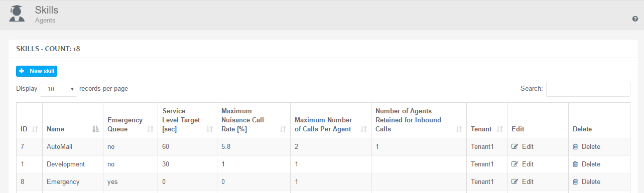Click the edit pencil icon for Development

tap(514, 164)
